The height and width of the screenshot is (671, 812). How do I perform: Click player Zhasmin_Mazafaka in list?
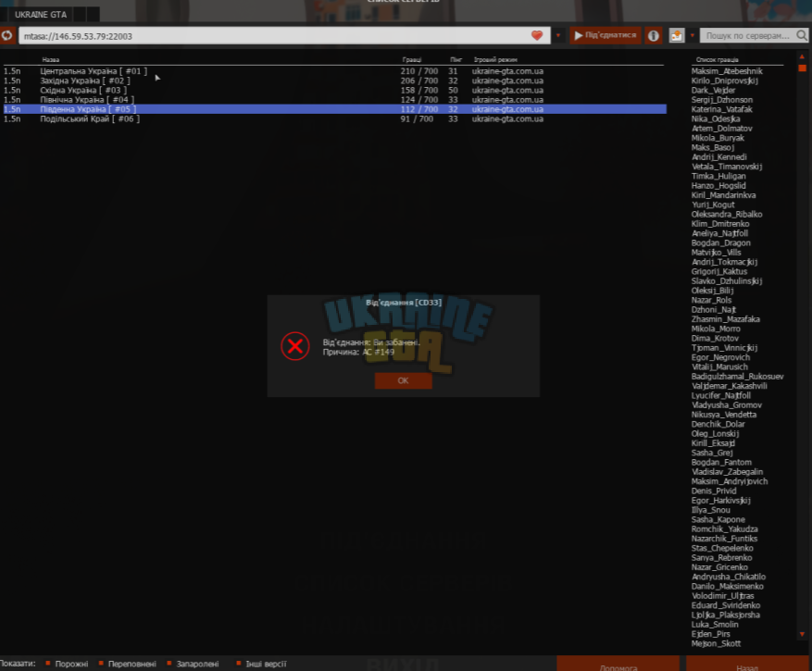(726, 319)
